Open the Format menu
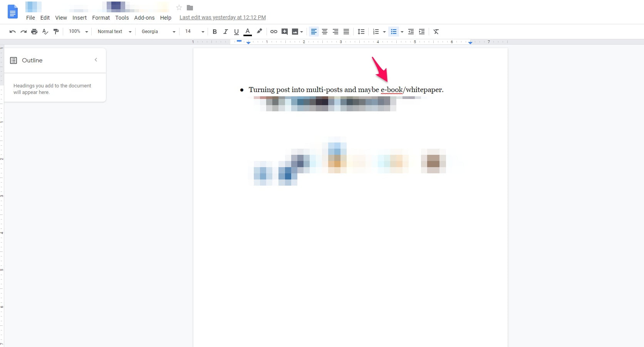The width and height of the screenshot is (644, 347). [101, 18]
